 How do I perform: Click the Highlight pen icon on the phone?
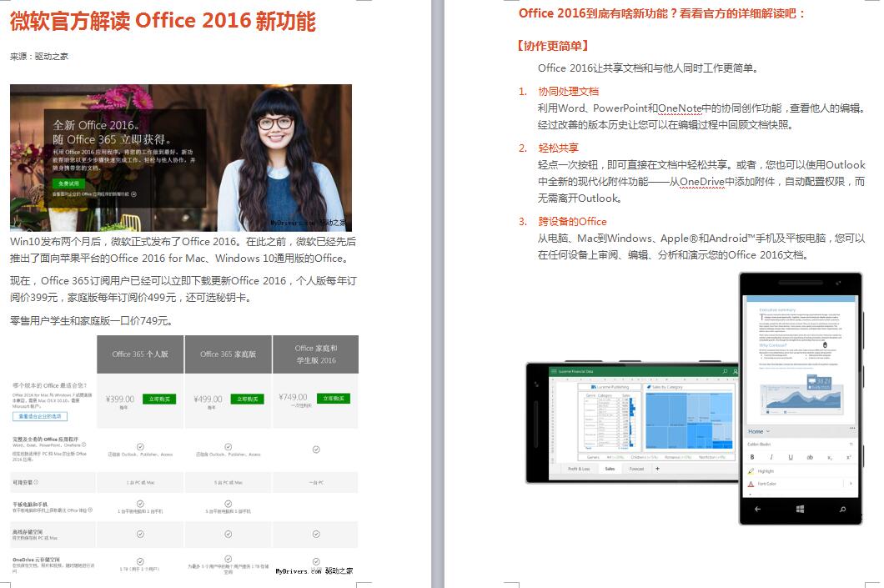(751, 471)
